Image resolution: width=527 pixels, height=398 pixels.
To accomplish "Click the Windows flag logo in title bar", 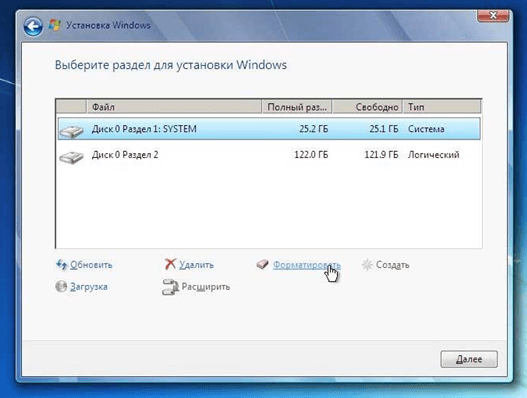I will (54, 25).
